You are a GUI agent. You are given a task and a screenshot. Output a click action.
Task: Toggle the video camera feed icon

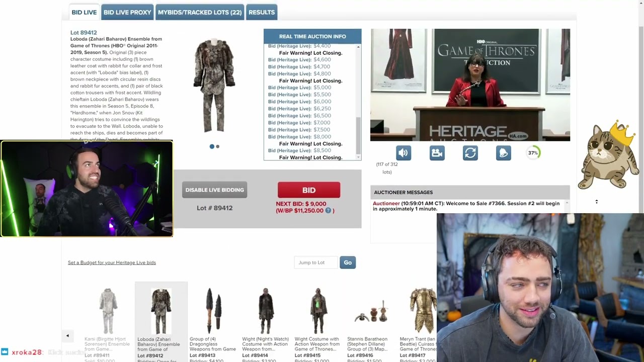(437, 153)
